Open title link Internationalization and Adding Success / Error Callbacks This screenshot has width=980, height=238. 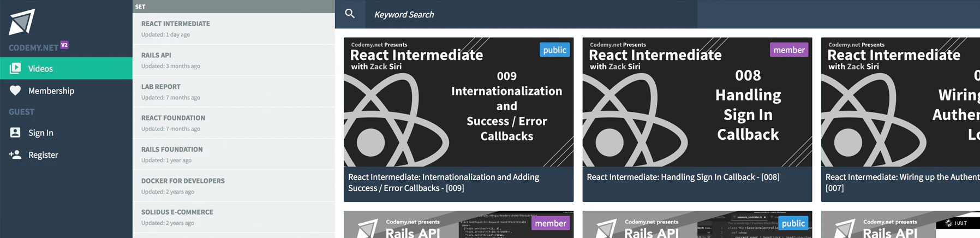[444, 182]
